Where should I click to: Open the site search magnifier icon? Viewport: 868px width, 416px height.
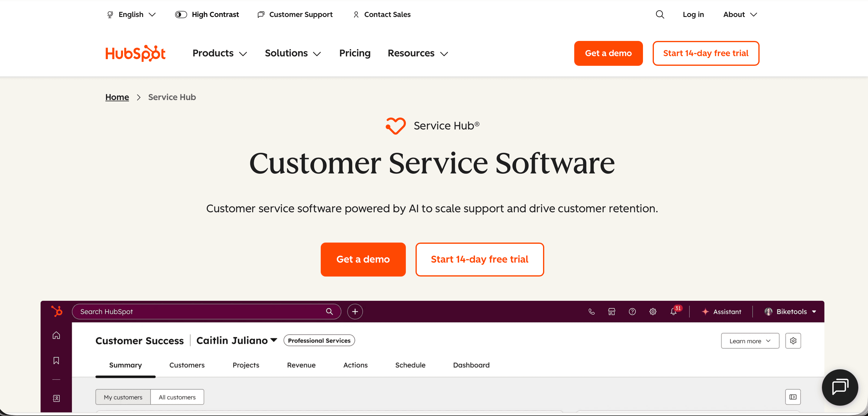(x=660, y=15)
